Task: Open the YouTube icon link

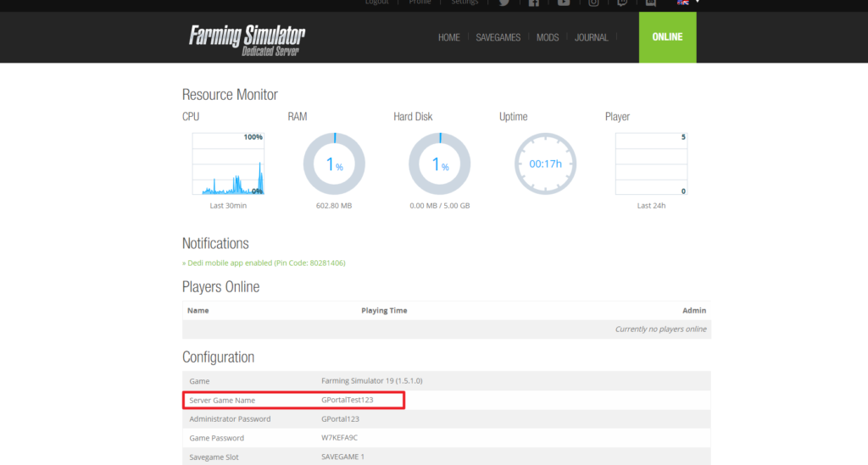Action: coord(564,3)
